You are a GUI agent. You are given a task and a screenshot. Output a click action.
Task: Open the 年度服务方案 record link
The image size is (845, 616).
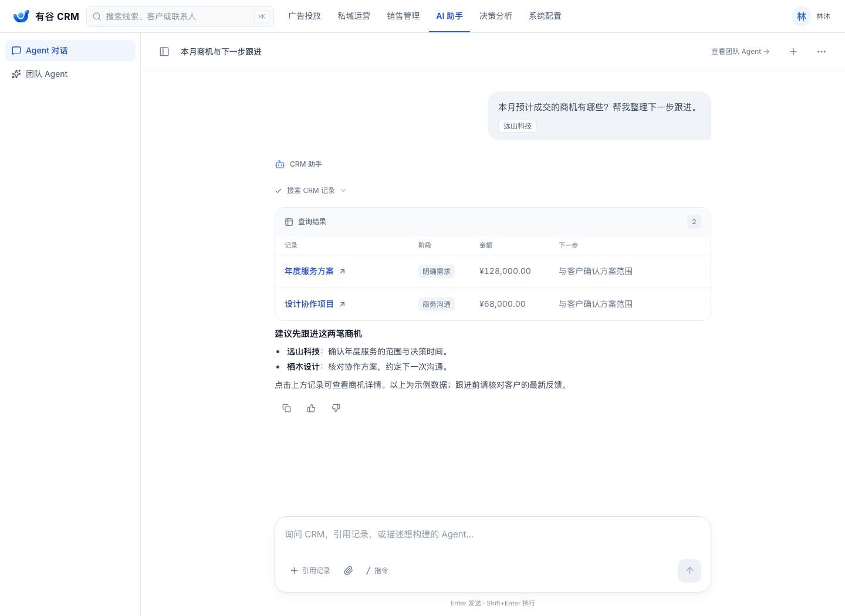click(x=309, y=271)
